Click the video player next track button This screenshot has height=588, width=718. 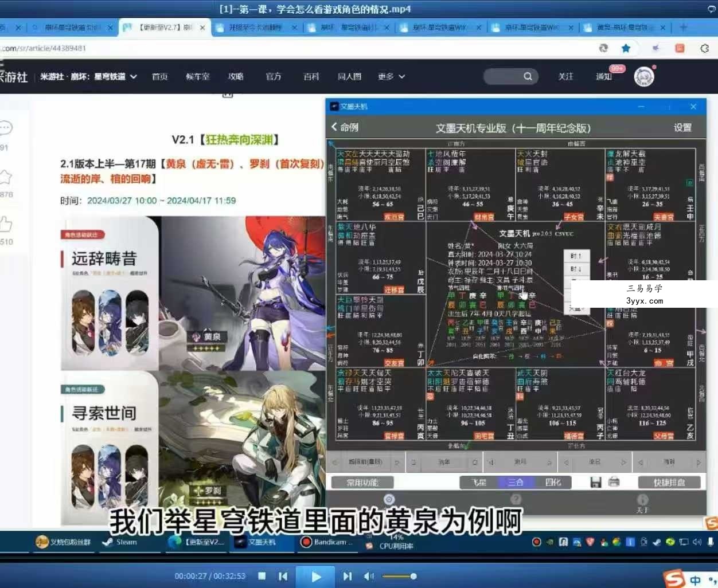(347, 576)
